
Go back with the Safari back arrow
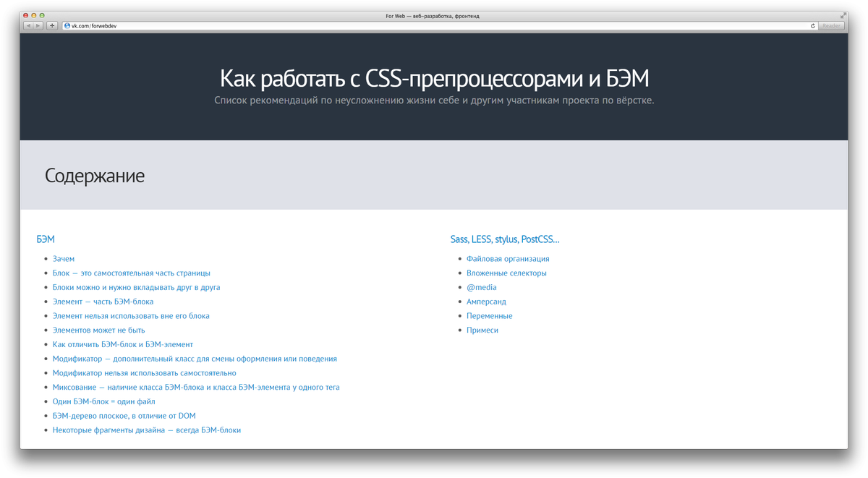29,25
